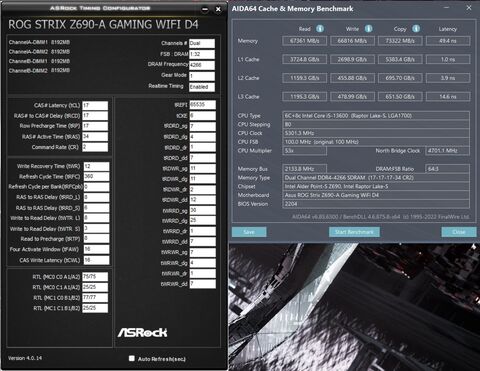Minimize the ASRock Timing Configurator window
This screenshot has height=371, width=480.
[x=205, y=9]
